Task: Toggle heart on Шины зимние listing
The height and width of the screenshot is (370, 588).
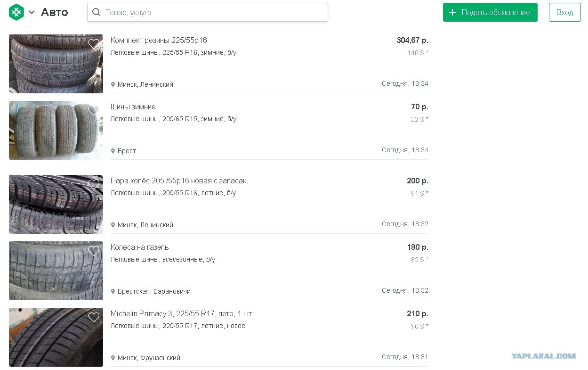Action: pos(94,110)
